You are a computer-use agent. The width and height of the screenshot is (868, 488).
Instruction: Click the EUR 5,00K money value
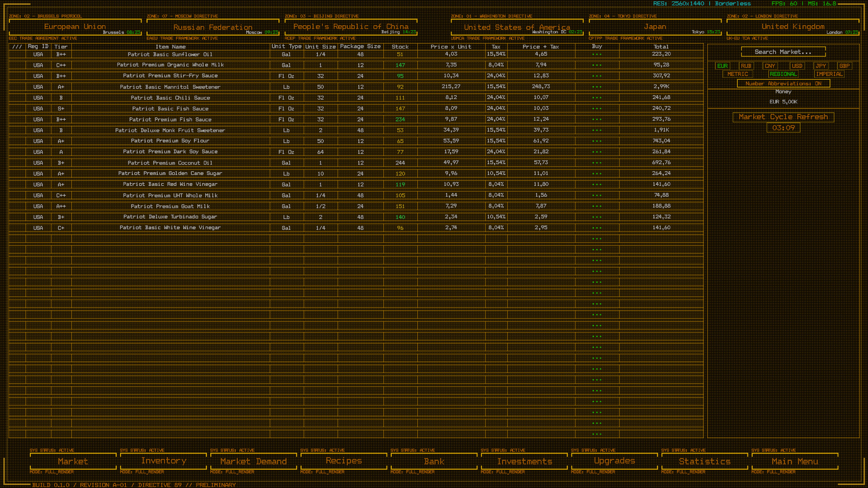pyautogui.click(x=783, y=102)
